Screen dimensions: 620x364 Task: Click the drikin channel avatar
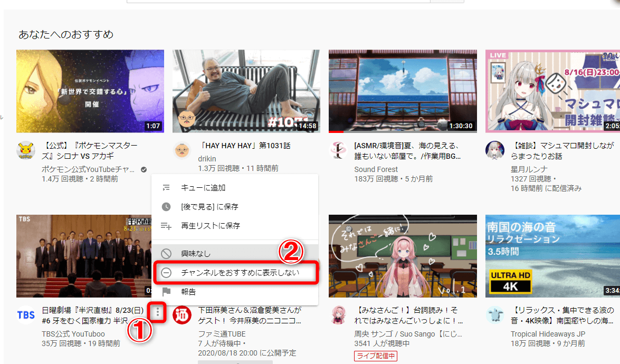[182, 150]
